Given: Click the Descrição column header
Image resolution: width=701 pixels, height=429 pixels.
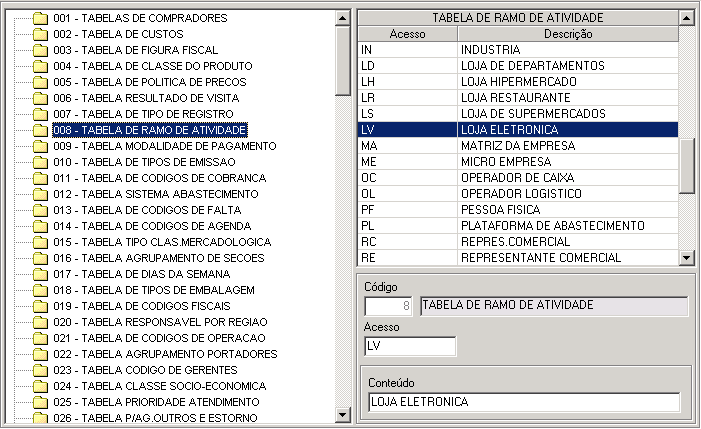Looking at the screenshot, I should 567,34.
